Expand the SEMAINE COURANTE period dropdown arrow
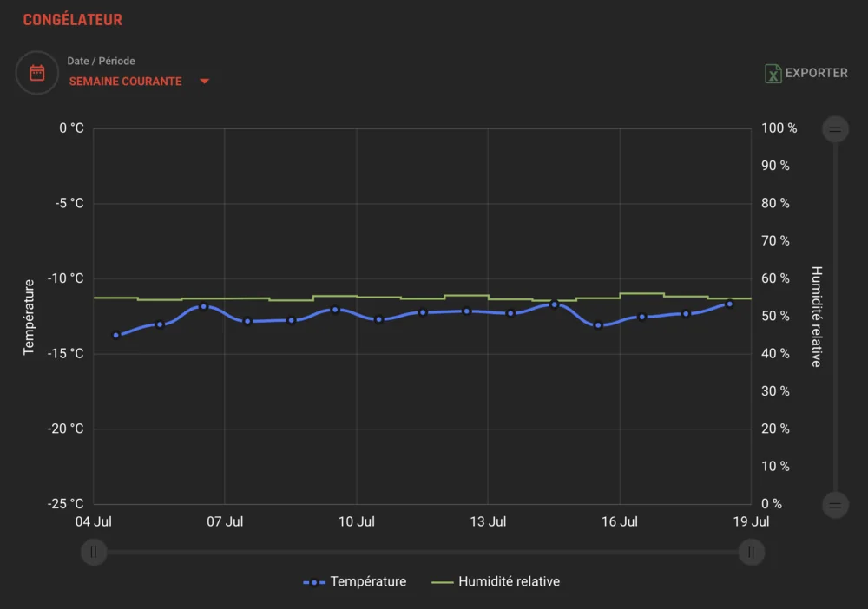This screenshot has width=868, height=609. coord(204,82)
